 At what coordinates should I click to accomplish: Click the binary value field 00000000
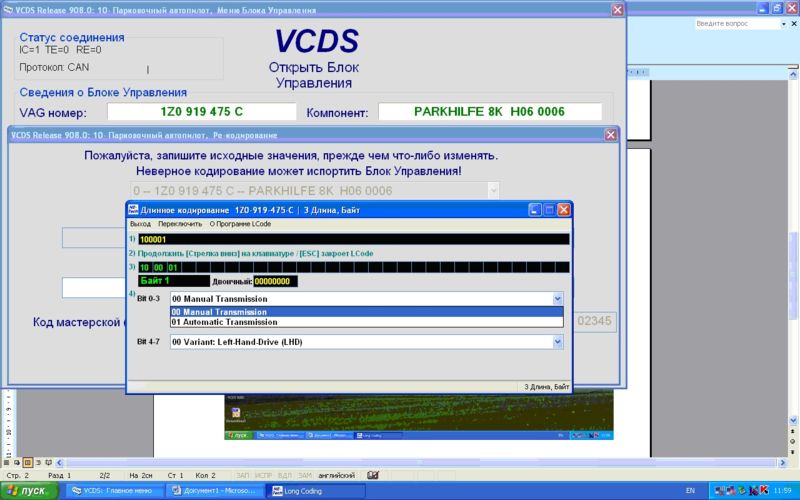(275, 281)
